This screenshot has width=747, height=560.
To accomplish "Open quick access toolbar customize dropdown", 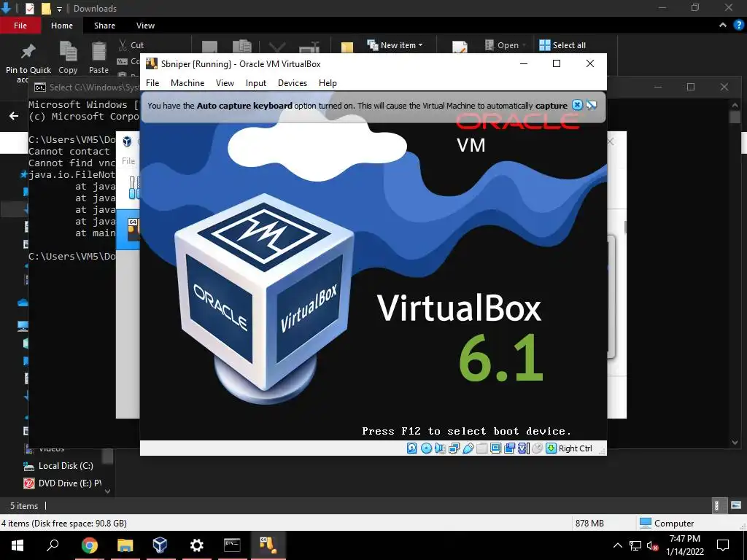I will tap(59, 9).
